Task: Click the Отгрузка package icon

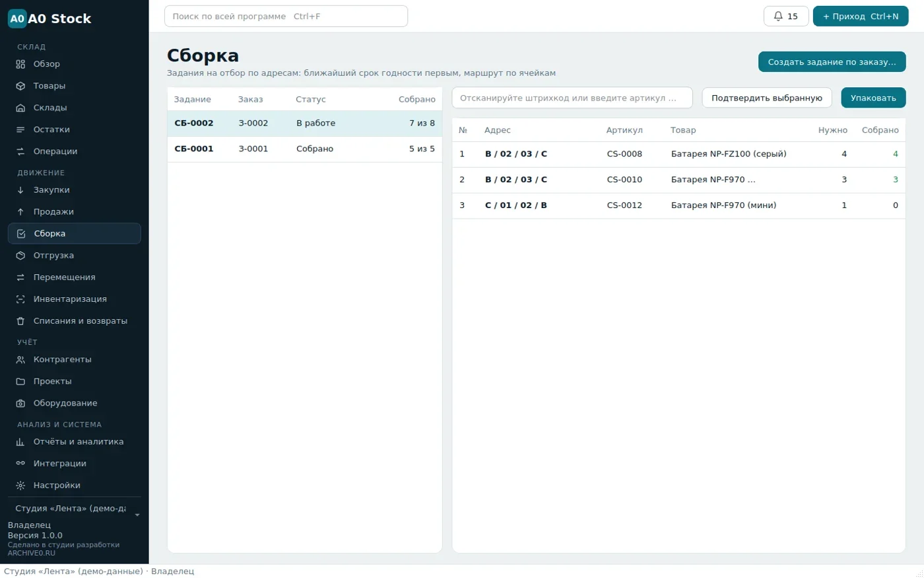Action: pyautogui.click(x=20, y=256)
